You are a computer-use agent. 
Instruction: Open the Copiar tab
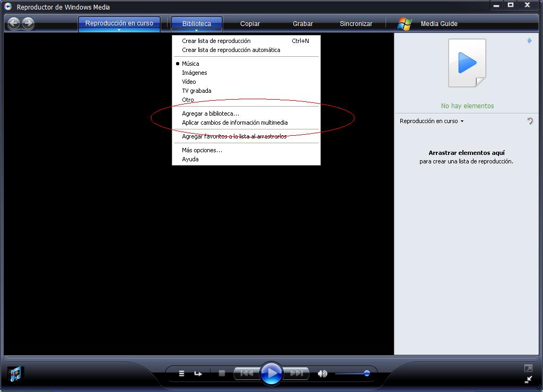(x=250, y=23)
